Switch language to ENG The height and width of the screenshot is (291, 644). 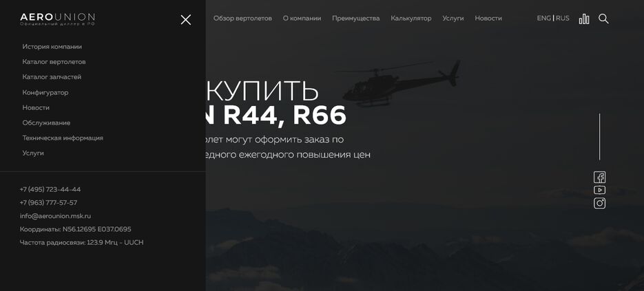(x=544, y=18)
